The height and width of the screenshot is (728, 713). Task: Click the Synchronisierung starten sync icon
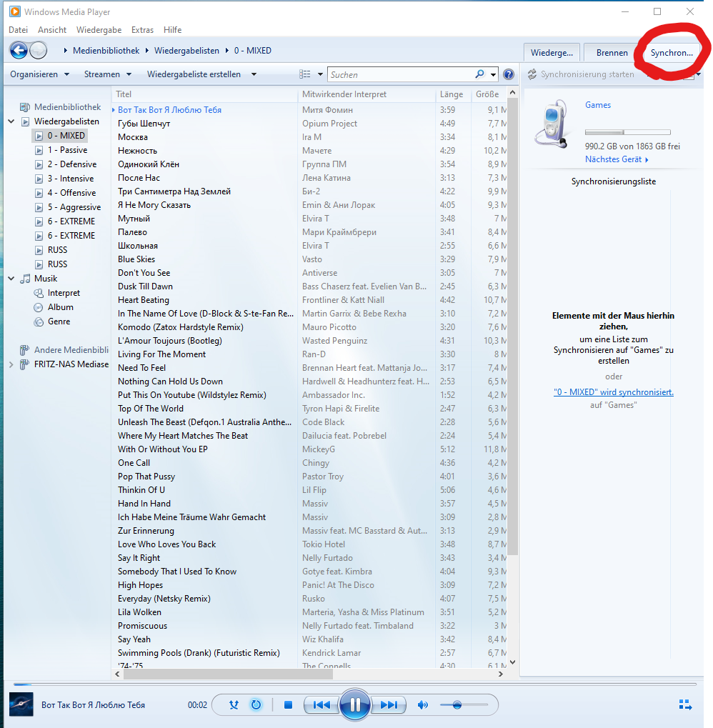pos(532,74)
